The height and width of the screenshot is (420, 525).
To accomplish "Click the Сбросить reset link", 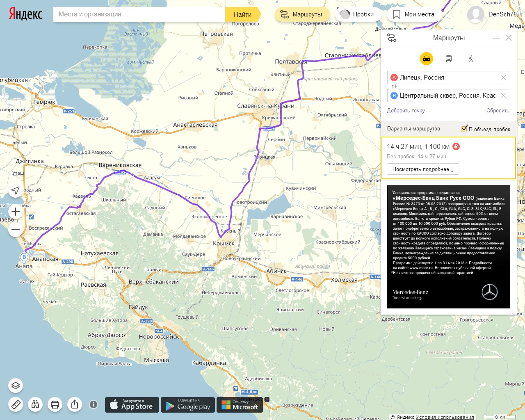I will point(498,111).
